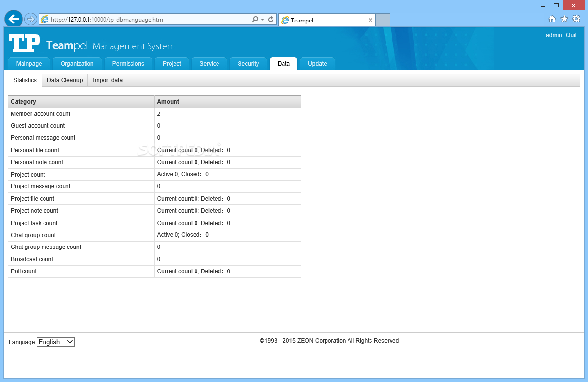The width and height of the screenshot is (588, 382).
Task: Select the Chat group message count label
Action: 46,247
